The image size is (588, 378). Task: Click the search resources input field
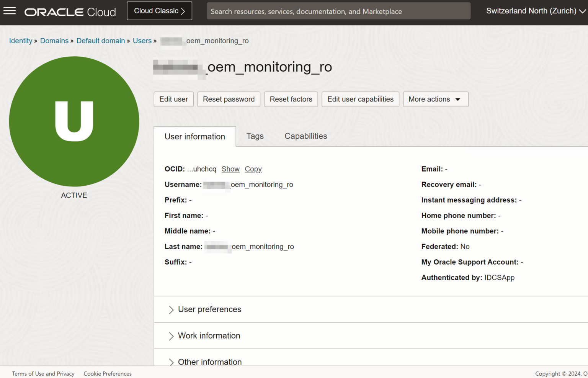(338, 11)
